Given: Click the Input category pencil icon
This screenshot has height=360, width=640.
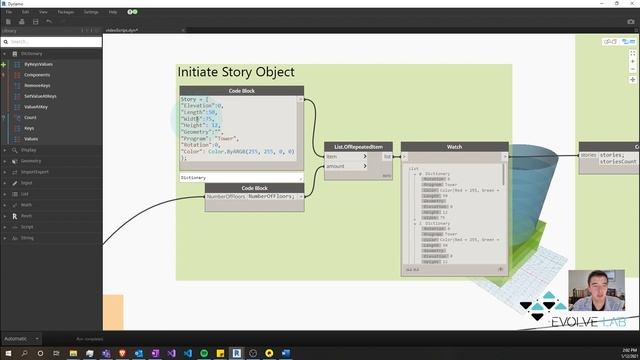Looking at the screenshot, I should 15,183.
